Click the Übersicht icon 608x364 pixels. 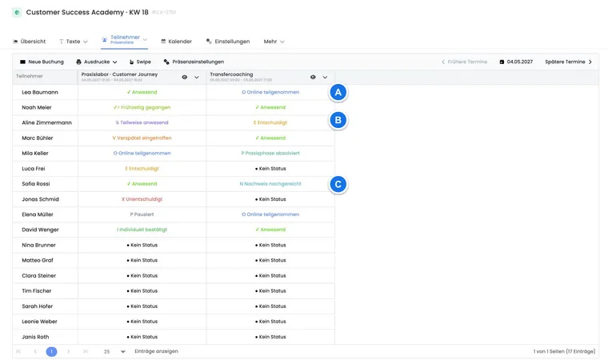tap(15, 42)
